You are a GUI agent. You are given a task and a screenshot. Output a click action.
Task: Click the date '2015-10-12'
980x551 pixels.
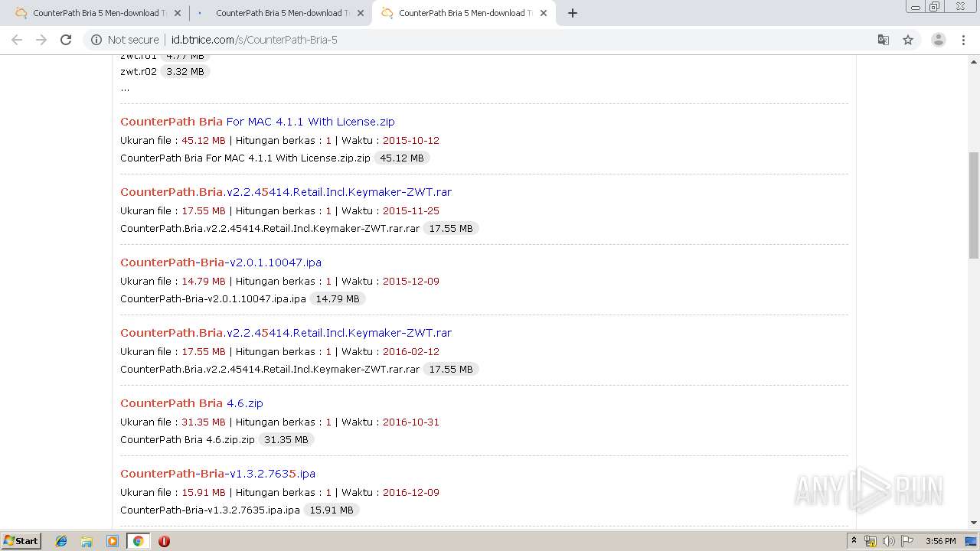[x=411, y=141]
